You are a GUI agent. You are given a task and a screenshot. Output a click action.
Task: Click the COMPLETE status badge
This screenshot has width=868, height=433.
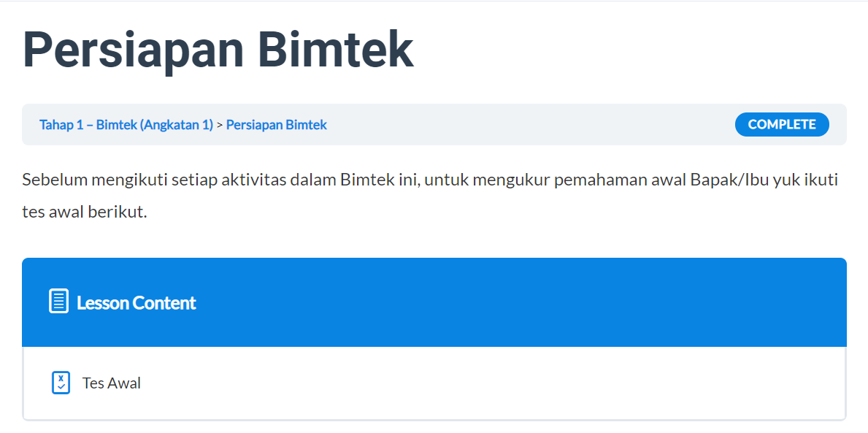coord(782,124)
